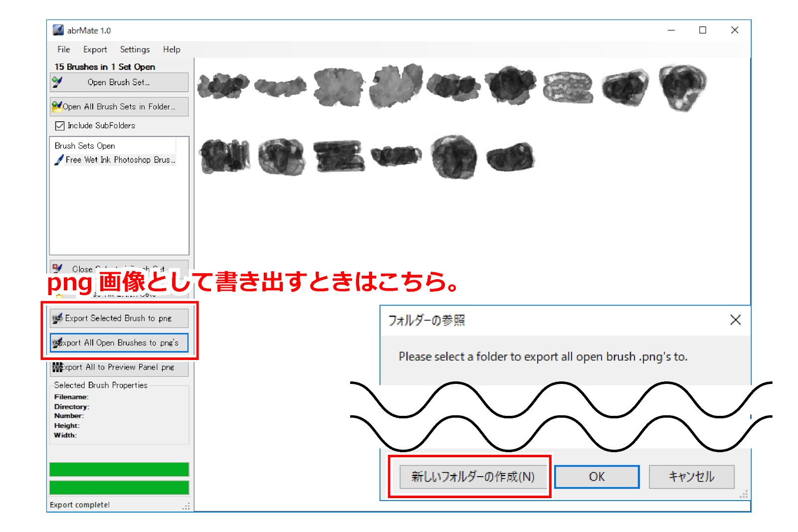This screenshot has height=532, width=798.
Task: Click the folder icon on Open All Brush Sets
Action: coord(57,106)
